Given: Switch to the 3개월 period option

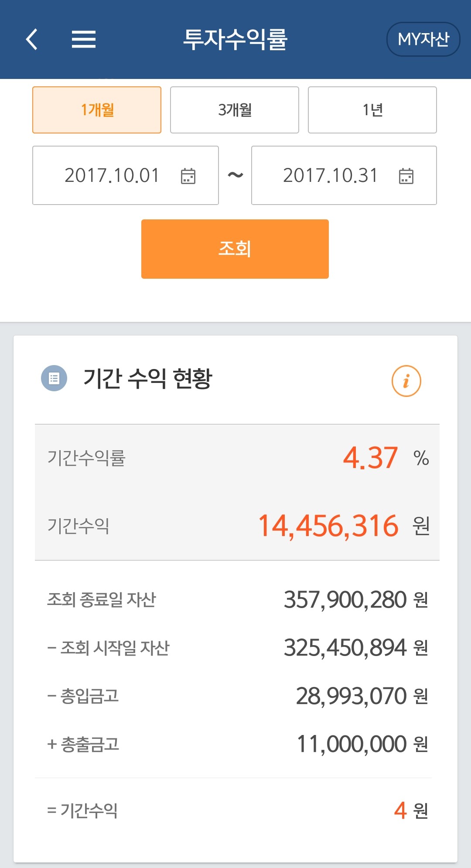Looking at the screenshot, I should [x=234, y=109].
